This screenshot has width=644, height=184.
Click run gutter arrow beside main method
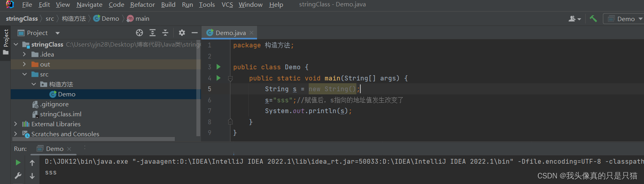(218, 78)
